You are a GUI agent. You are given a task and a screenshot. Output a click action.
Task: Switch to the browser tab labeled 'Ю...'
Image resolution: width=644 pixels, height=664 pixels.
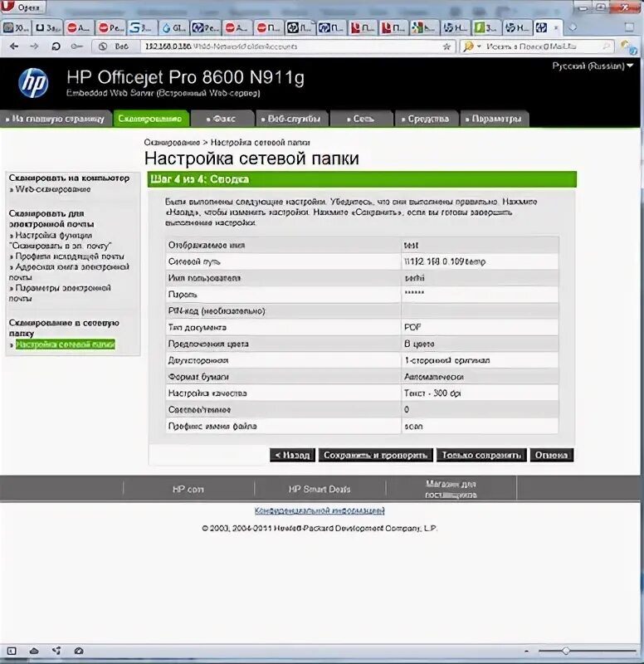16,28
